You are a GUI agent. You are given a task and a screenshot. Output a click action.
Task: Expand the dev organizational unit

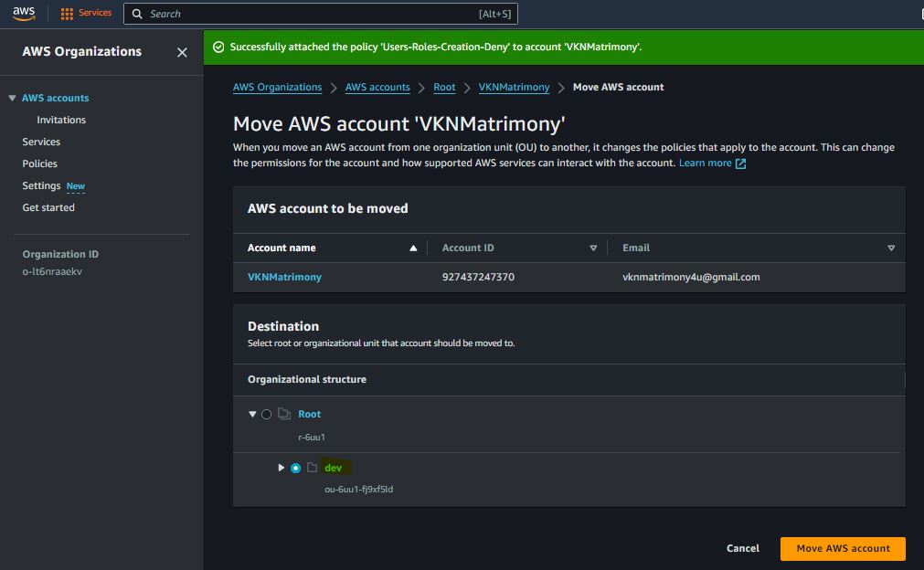pyautogui.click(x=281, y=468)
